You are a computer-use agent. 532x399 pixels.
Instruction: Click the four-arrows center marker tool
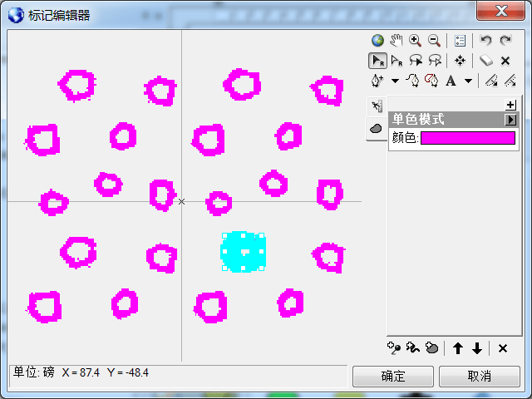(460, 61)
